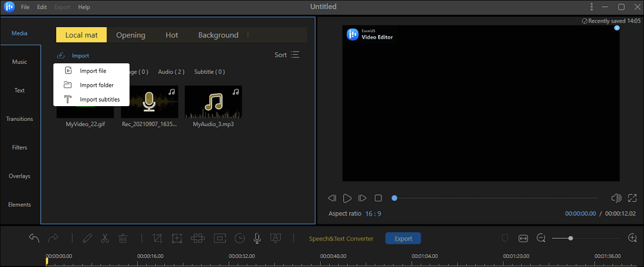644x267 pixels.
Task: Click the scissors Split icon
Action: 106,238
